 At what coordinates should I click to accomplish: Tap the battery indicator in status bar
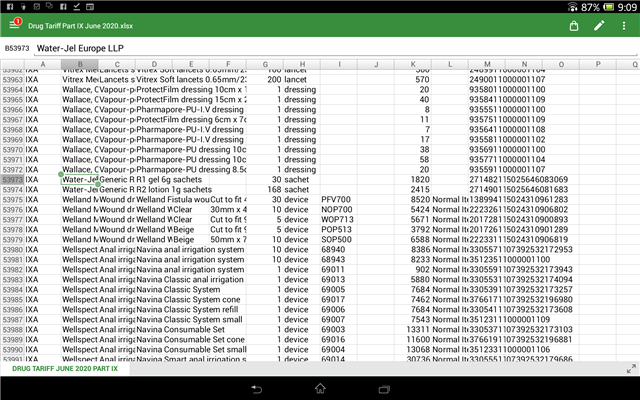609,7
